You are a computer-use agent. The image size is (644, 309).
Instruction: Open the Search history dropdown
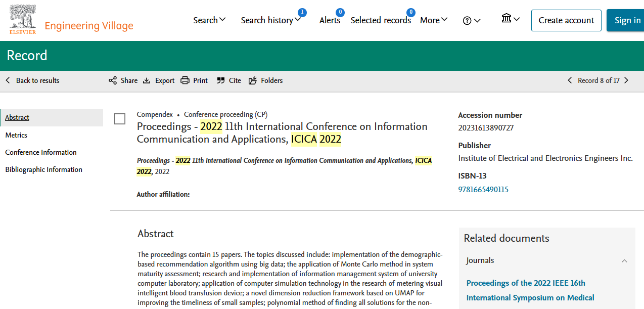(x=270, y=20)
